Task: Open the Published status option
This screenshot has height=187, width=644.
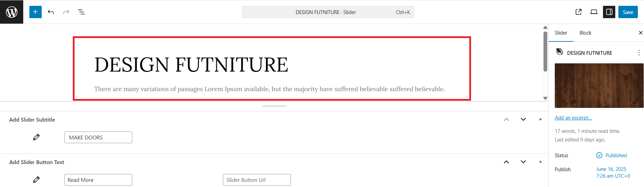Action: [x=616, y=155]
